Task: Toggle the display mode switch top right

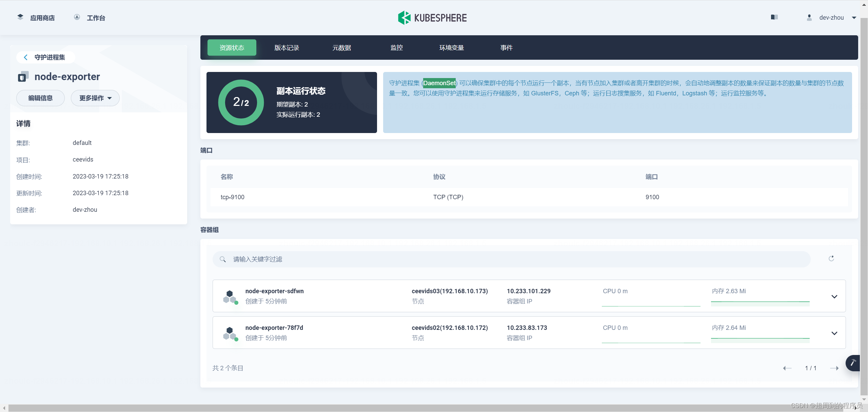Action: (x=774, y=17)
